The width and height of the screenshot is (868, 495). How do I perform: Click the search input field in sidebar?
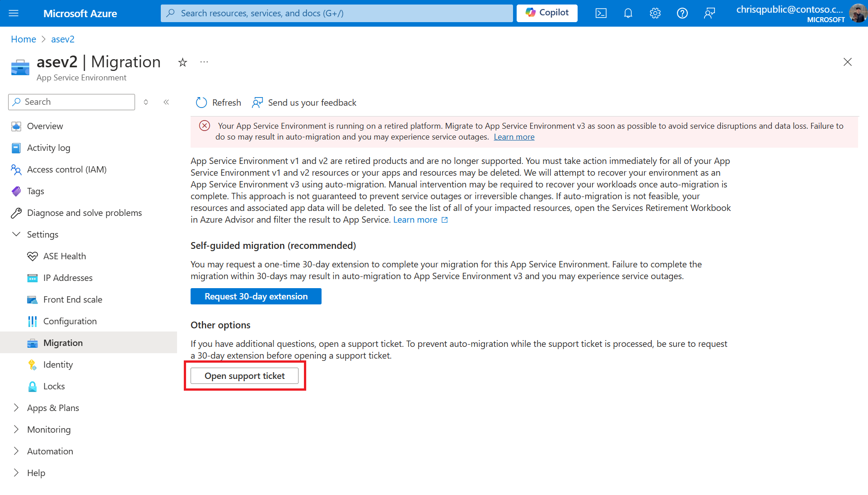point(71,101)
